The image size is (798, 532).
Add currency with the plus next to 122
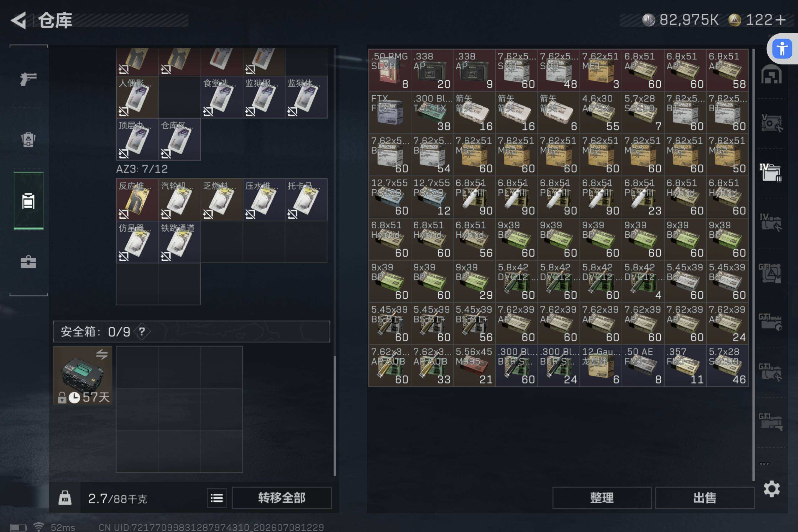(x=780, y=20)
